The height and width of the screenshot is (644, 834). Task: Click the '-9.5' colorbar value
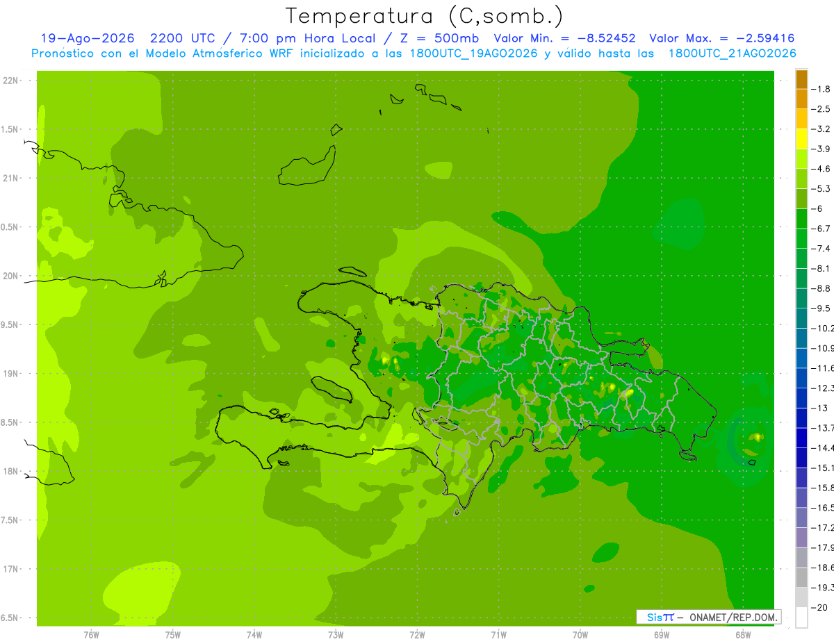(x=821, y=308)
